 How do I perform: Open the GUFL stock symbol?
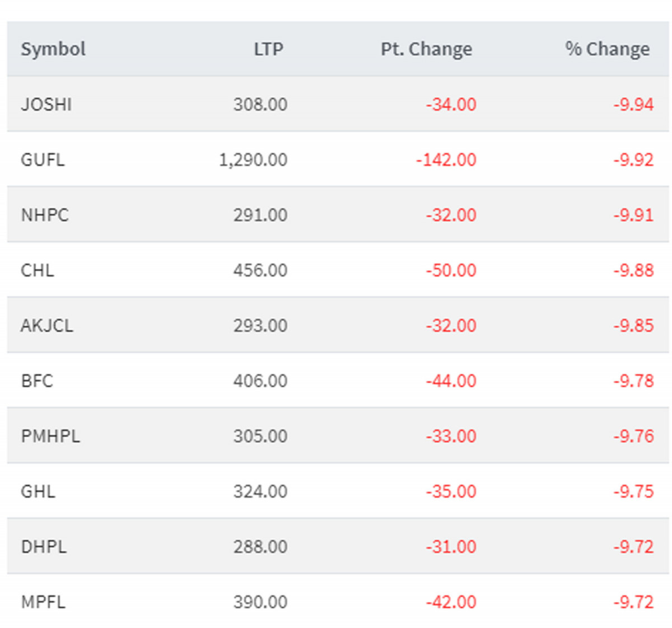(x=43, y=160)
